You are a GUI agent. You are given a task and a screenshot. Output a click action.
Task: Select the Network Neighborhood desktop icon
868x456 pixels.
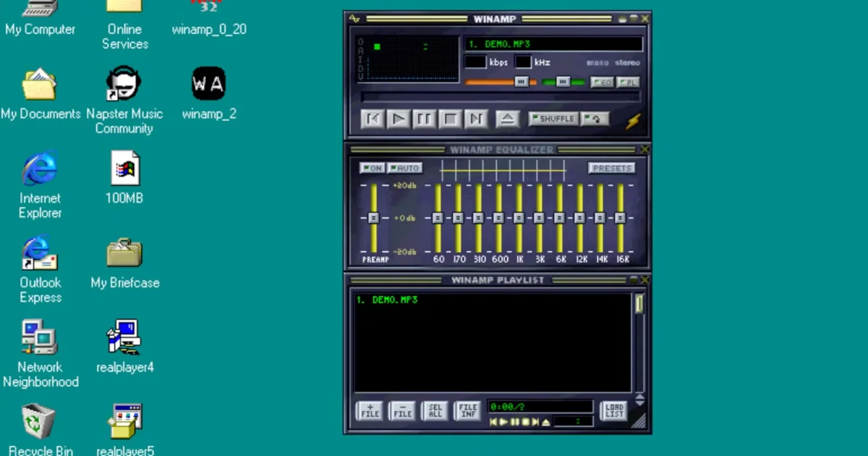coord(41,355)
